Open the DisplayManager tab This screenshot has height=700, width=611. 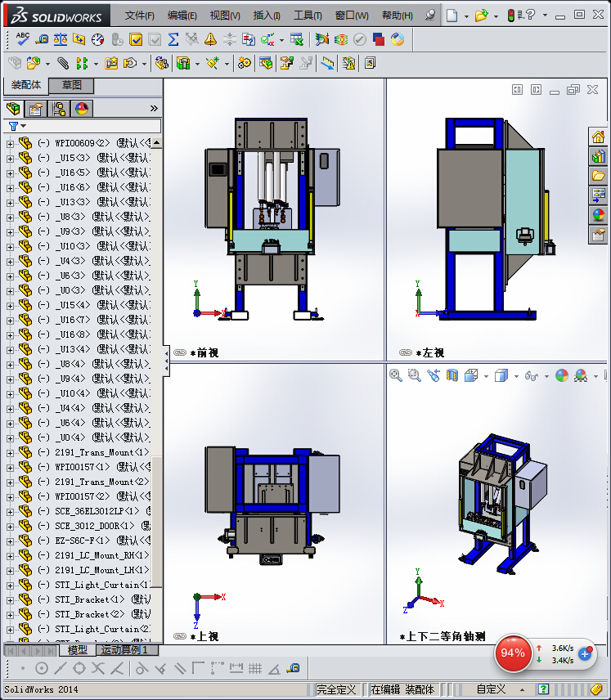(x=82, y=109)
